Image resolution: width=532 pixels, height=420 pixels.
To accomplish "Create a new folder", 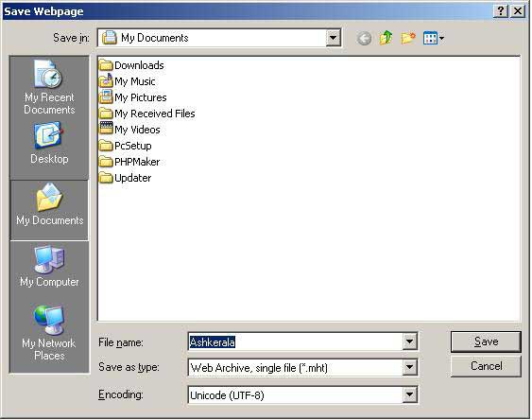I will tap(408, 38).
